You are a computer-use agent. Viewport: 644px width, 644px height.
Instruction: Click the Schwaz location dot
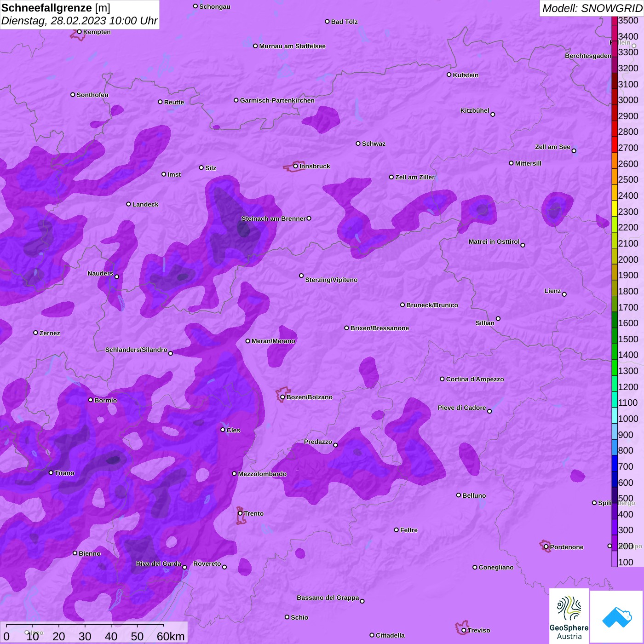(x=358, y=144)
